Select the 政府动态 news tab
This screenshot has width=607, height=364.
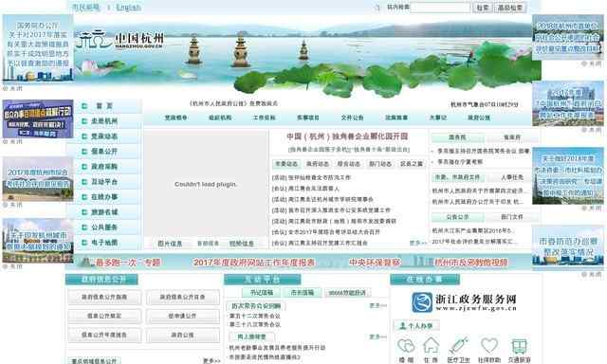pyautogui.click(x=318, y=164)
